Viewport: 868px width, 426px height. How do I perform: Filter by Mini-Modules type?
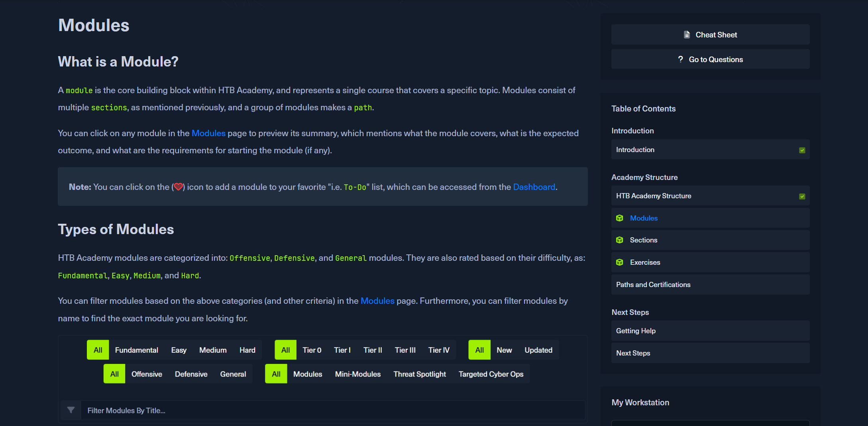click(x=358, y=374)
